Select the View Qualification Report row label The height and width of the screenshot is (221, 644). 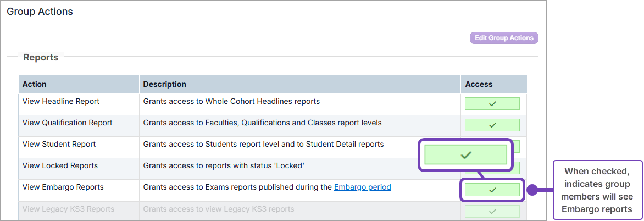[x=68, y=123]
